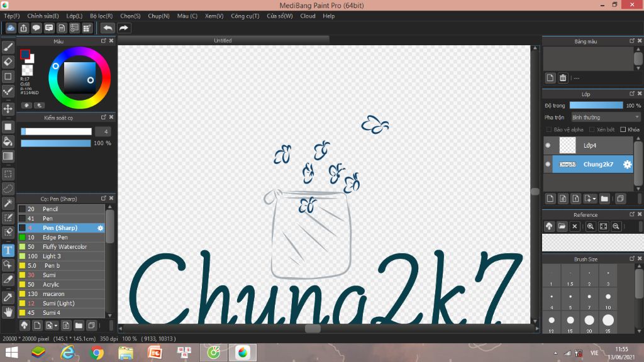This screenshot has width=644, height=362.
Task: Click the delete palette trash icon
Action: pos(563,78)
